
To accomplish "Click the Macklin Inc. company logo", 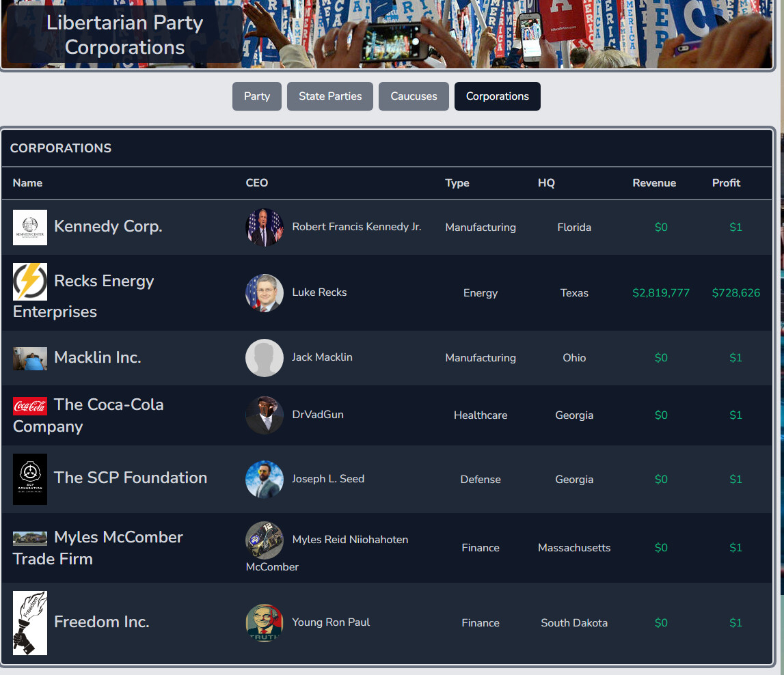I will click(x=29, y=357).
